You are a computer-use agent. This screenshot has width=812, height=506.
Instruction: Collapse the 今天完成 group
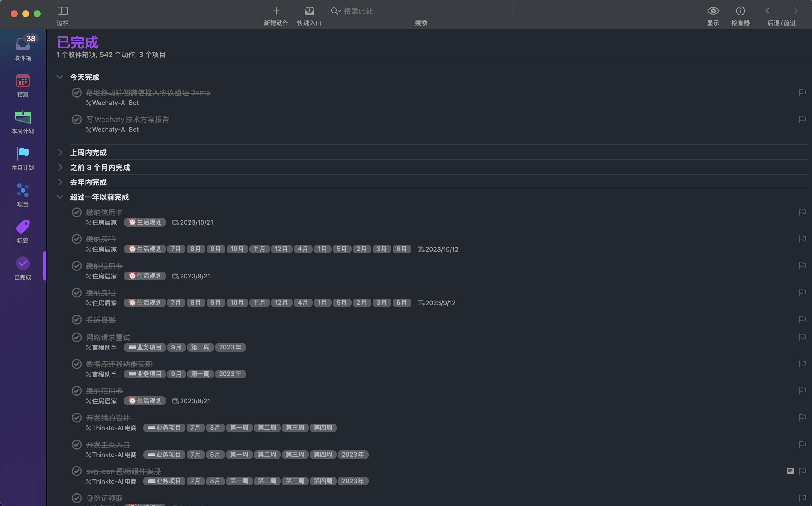[60, 77]
